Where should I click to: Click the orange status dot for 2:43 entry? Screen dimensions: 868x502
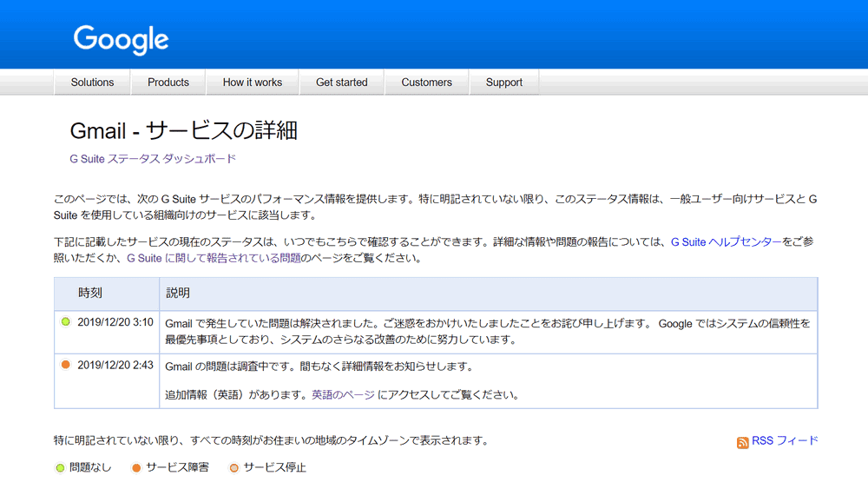tap(65, 365)
